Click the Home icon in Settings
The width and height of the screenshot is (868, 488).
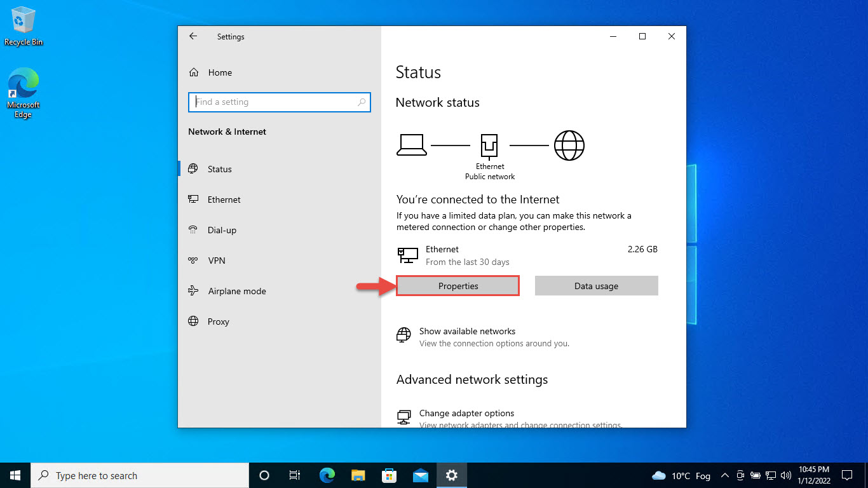pos(194,72)
